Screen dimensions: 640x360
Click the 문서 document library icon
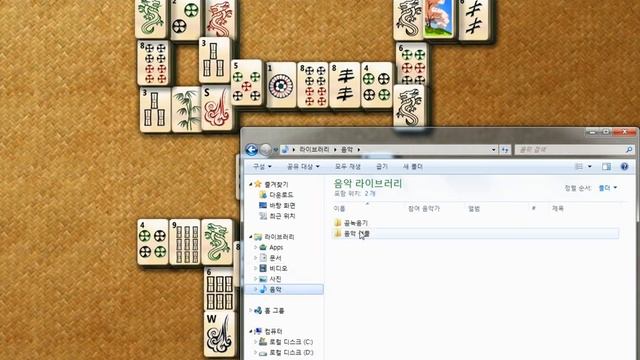point(263,258)
